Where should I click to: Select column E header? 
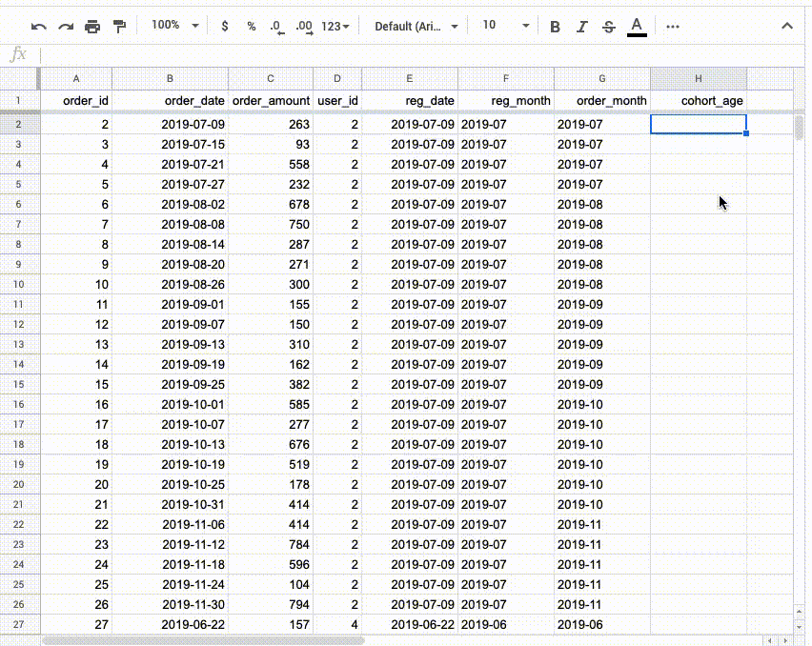point(410,79)
